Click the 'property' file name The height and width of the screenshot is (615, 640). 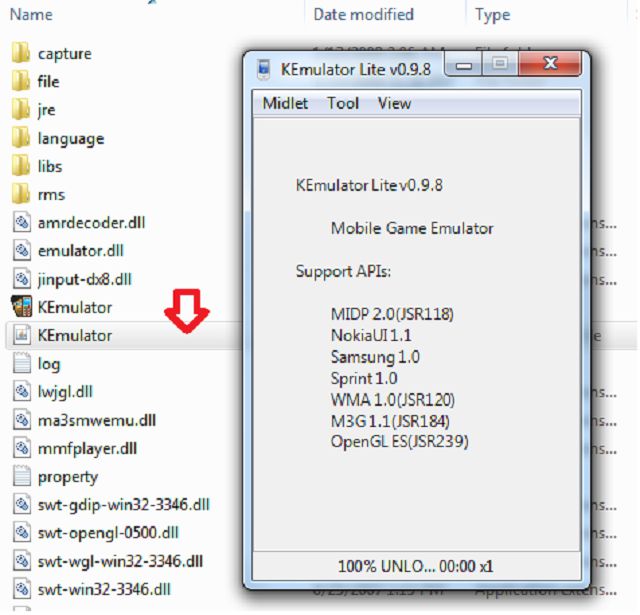point(68,477)
